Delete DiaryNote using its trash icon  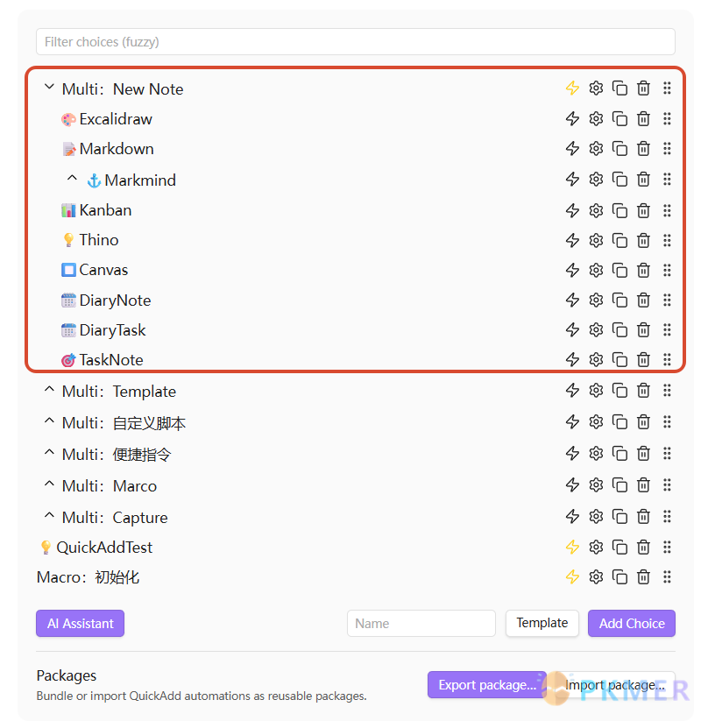point(643,300)
